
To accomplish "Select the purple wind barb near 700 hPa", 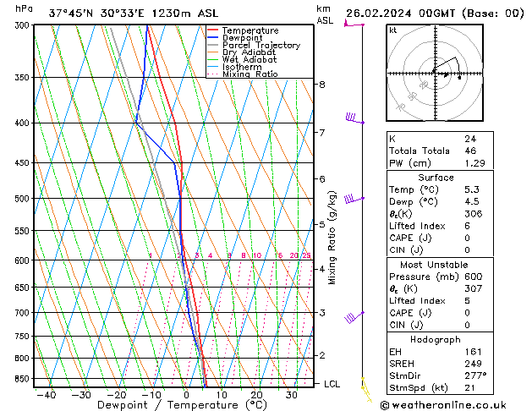I will click(351, 318).
